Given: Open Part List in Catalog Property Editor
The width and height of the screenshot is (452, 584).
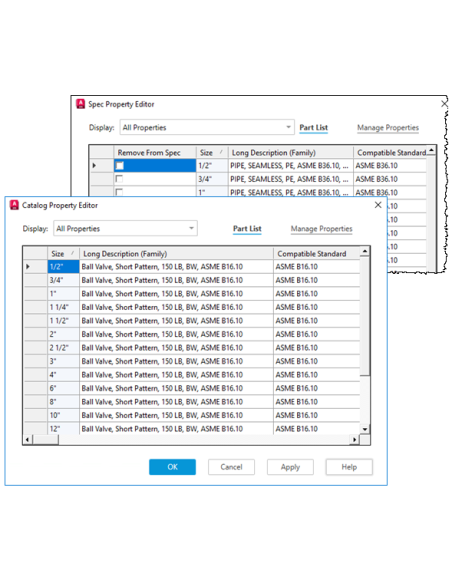Looking at the screenshot, I should (247, 229).
